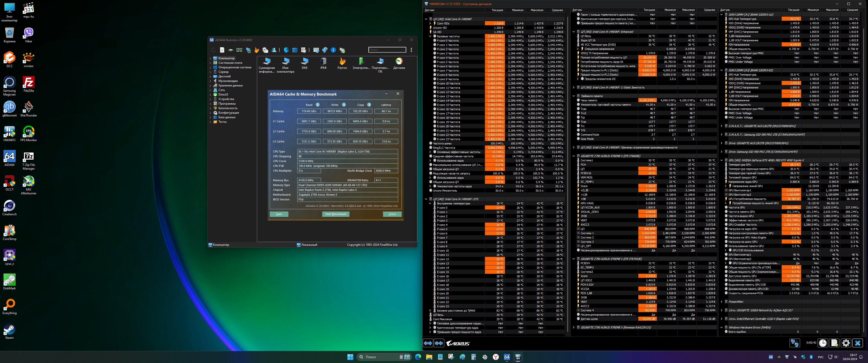Expand the Системная плата tree node
868x363 pixels.
pyautogui.click(x=211, y=63)
